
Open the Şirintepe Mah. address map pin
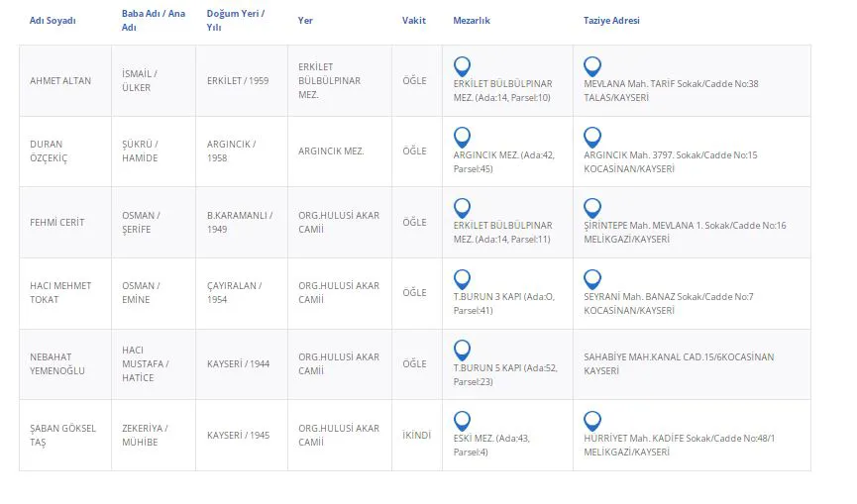point(592,208)
